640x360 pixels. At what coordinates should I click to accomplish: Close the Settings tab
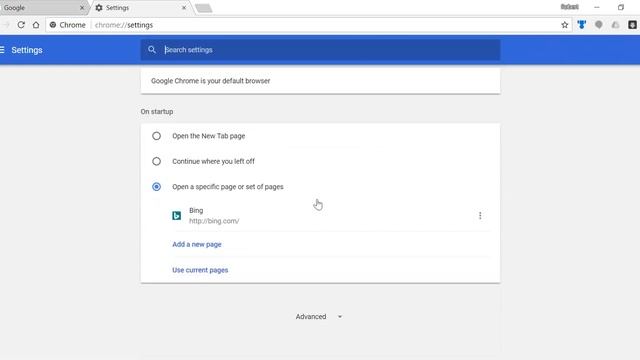tap(184, 8)
